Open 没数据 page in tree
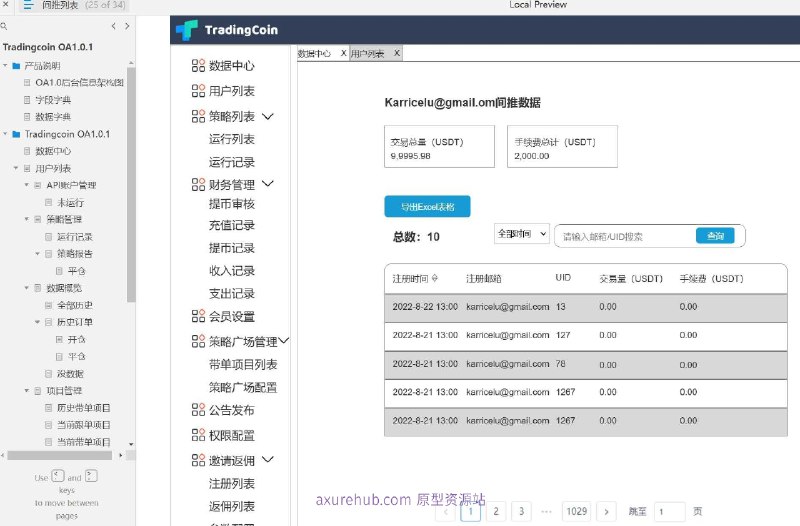The image size is (800, 526). (70, 373)
